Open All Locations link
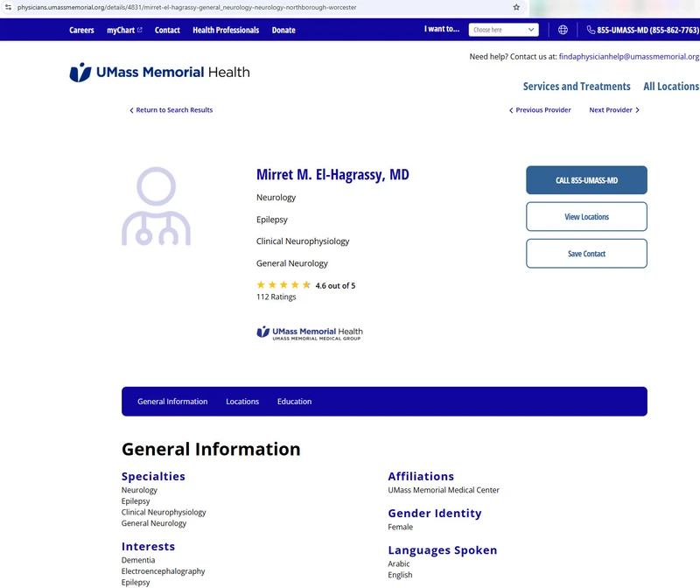The height and width of the screenshot is (588, 700). 671,86
